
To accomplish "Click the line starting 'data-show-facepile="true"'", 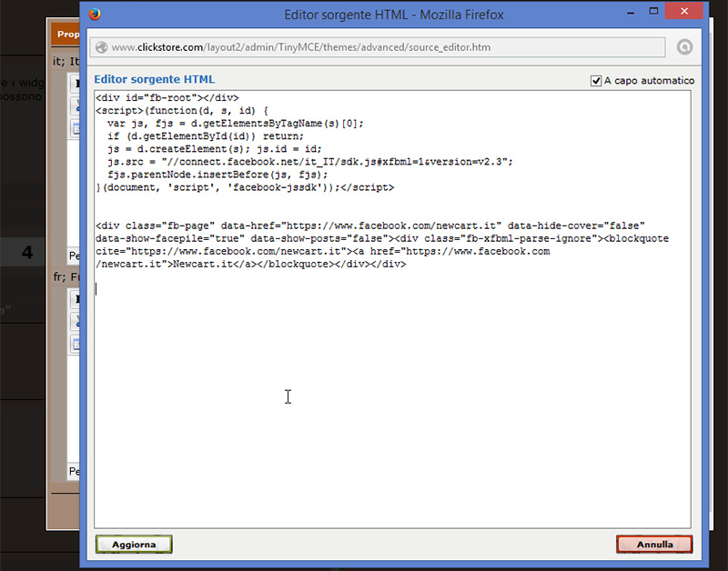I will (382, 238).
